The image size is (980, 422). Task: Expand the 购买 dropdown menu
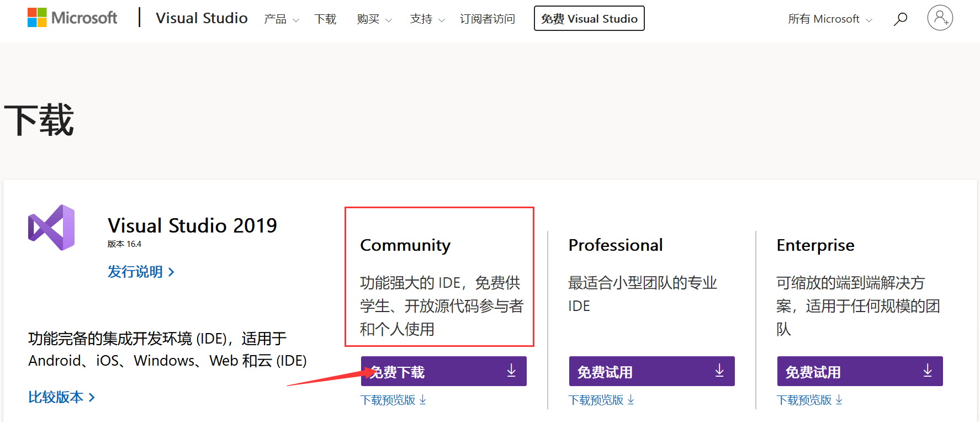[x=374, y=19]
